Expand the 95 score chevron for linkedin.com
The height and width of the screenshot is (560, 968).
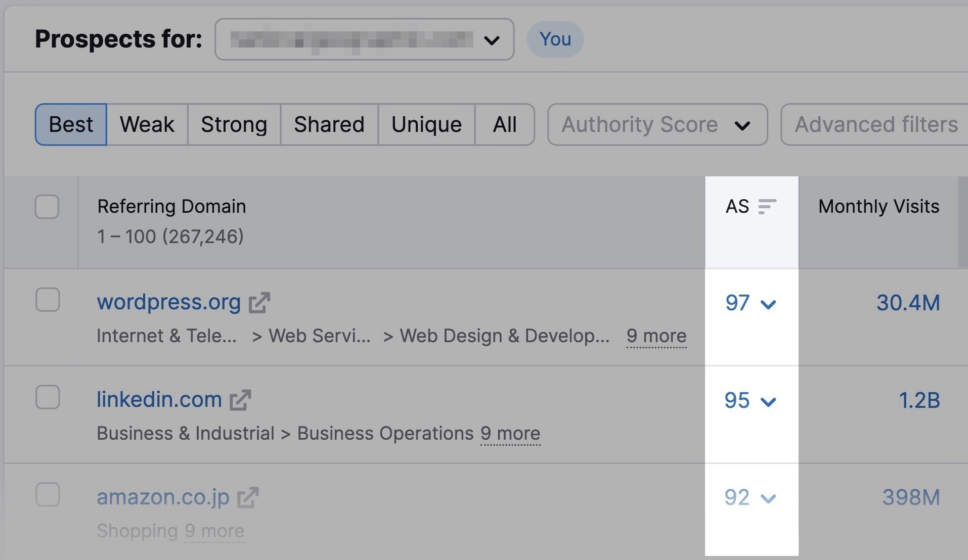coord(768,402)
